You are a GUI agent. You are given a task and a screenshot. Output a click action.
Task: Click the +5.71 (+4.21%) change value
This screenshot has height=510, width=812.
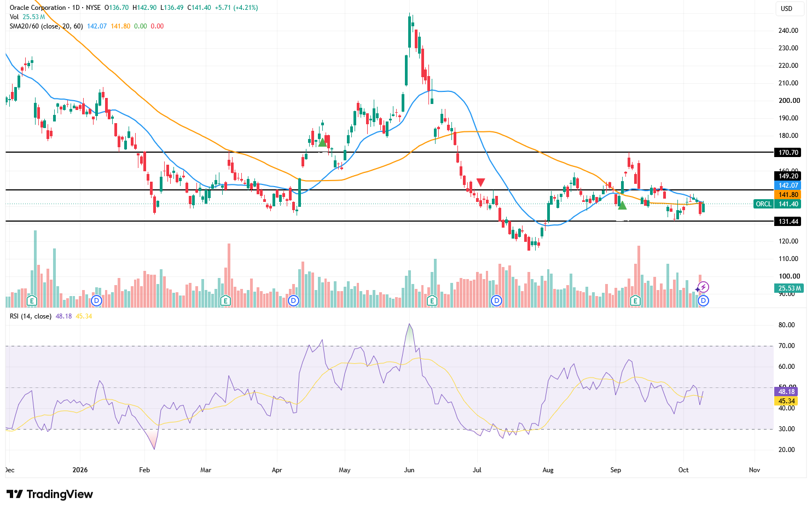click(x=237, y=8)
